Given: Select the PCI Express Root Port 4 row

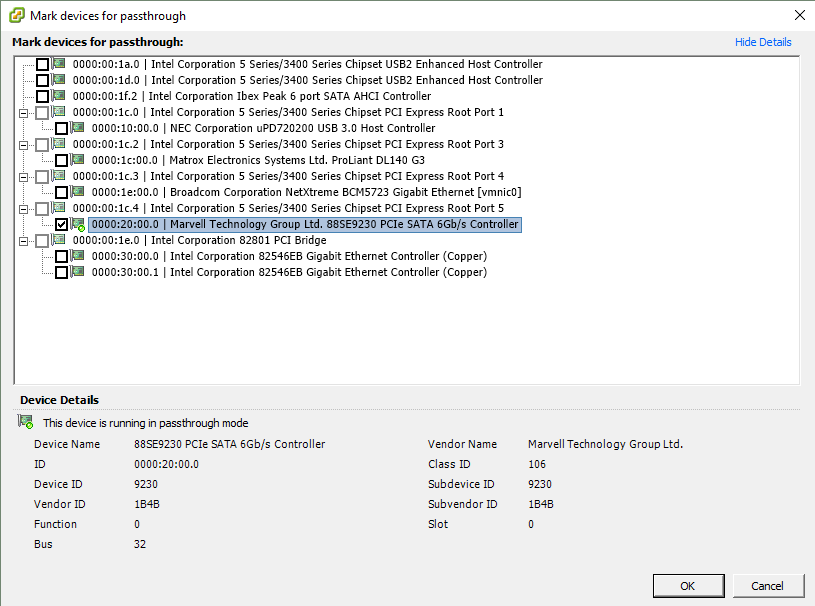Looking at the screenshot, I should [288, 176].
